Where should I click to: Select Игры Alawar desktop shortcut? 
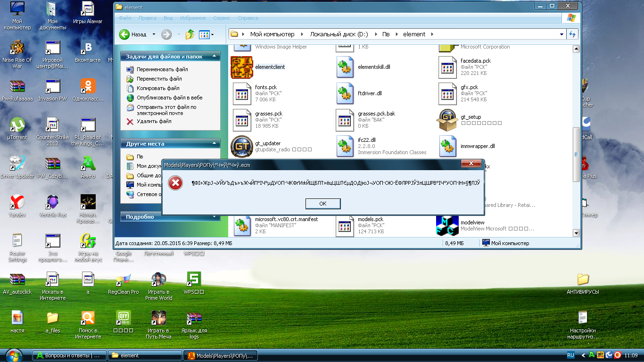(x=88, y=13)
